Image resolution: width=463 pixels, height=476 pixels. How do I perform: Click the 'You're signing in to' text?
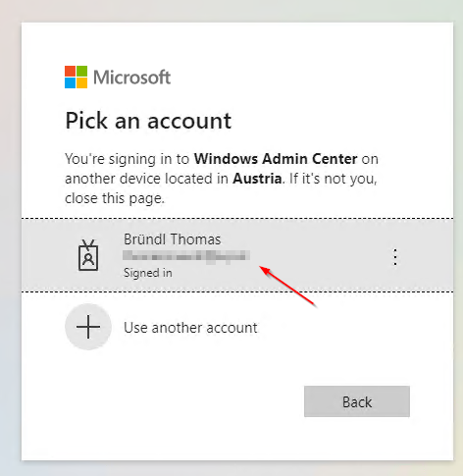coord(128,159)
